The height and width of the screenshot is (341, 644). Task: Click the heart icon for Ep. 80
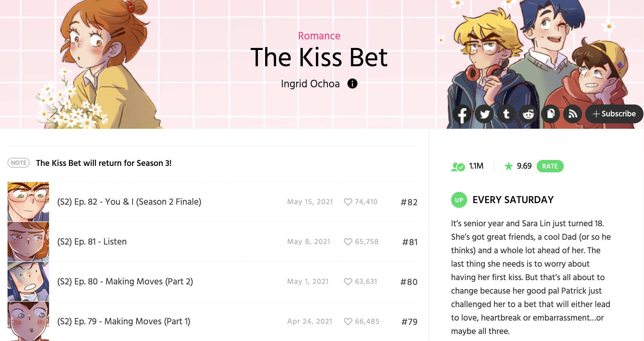point(348,281)
